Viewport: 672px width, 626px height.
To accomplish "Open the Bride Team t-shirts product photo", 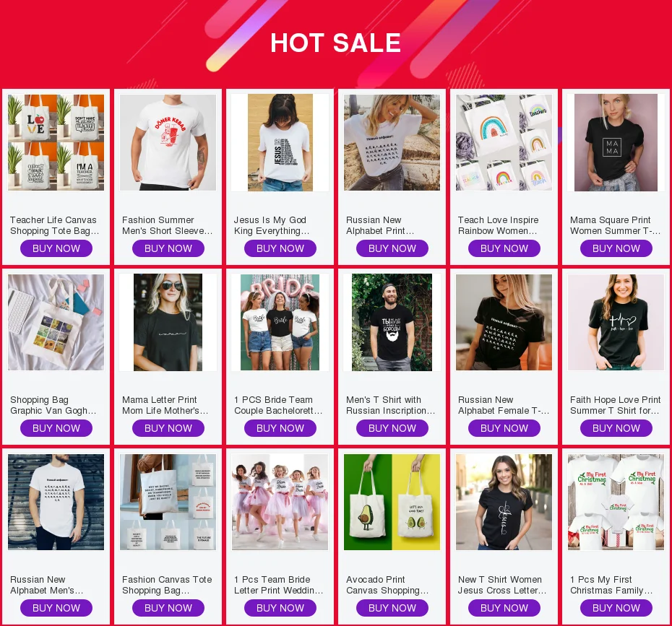I will click(x=280, y=323).
